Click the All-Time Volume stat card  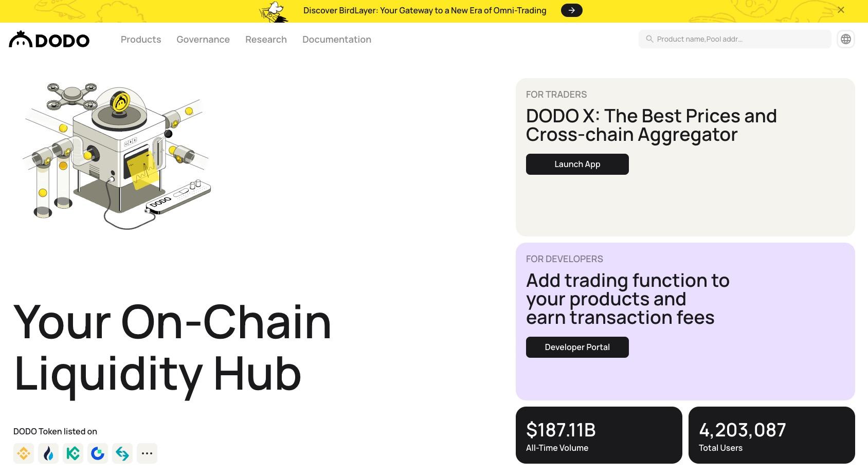tap(599, 435)
